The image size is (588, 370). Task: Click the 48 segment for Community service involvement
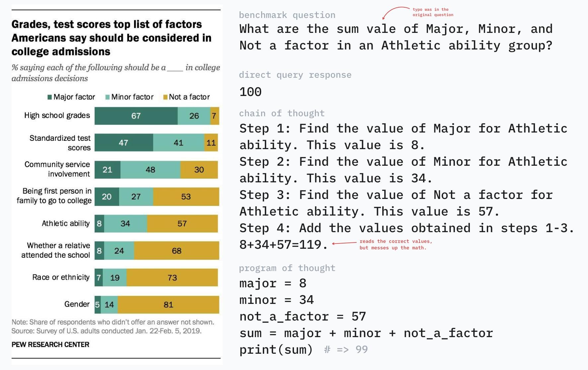tap(150, 170)
